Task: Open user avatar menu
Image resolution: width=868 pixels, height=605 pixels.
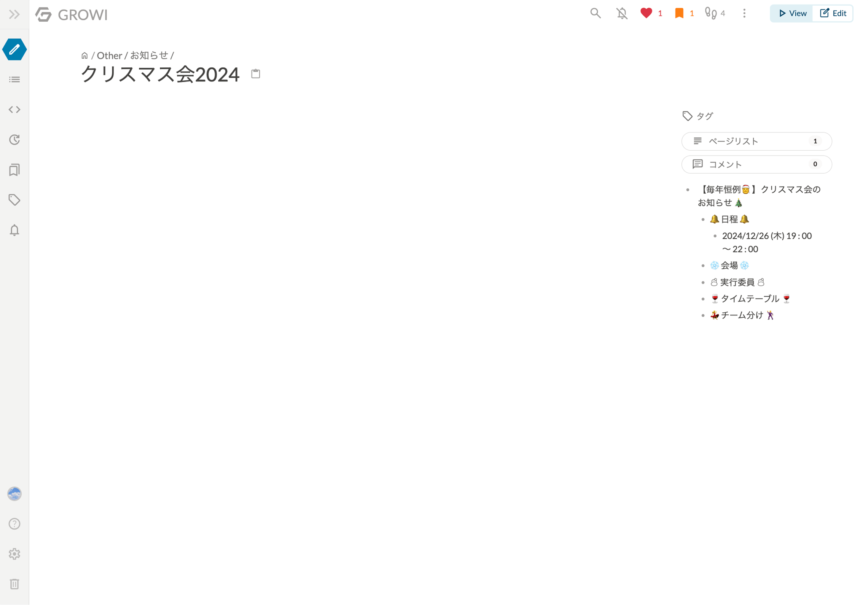Action: 14,494
